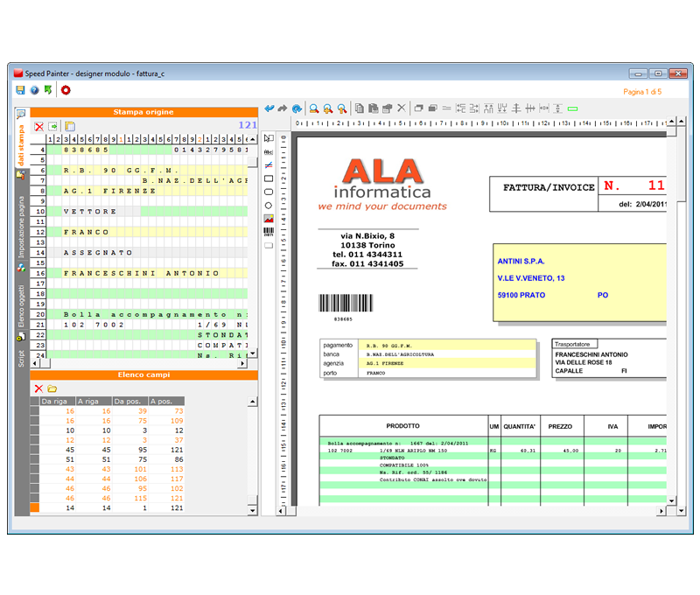Select the barcode object 838685 on page
The height and width of the screenshot is (595, 700).
coord(346,306)
